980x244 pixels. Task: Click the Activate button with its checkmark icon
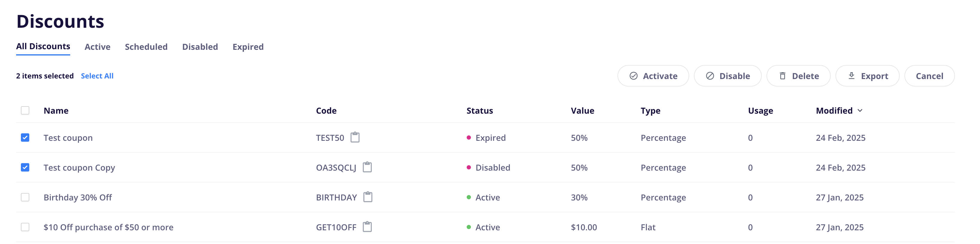coord(653,76)
